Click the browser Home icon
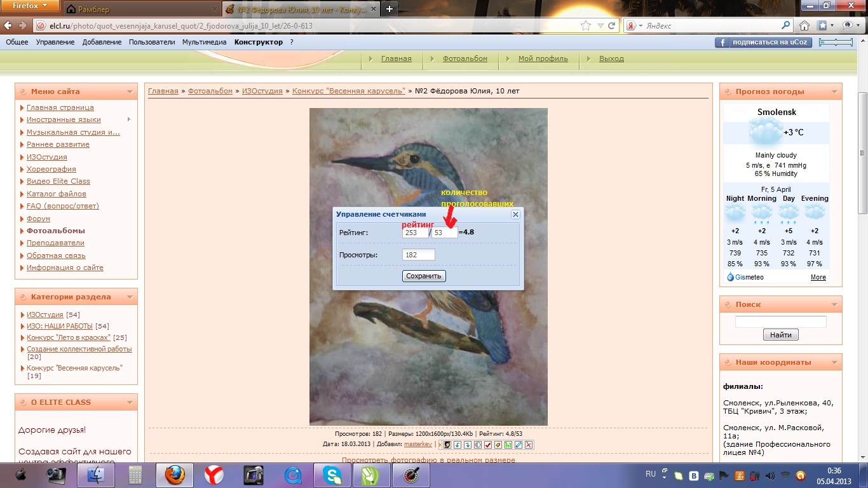Viewport: 868px width, 488px height. pos(804,26)
